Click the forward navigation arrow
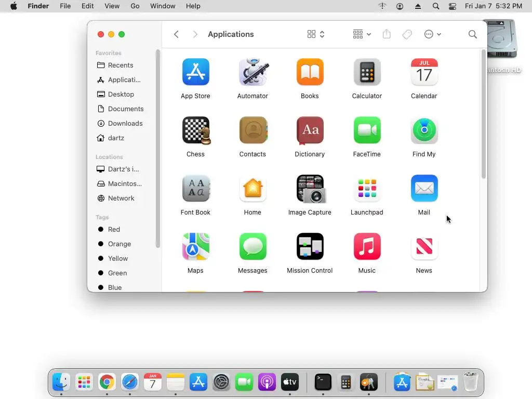This screenshot has width=532, height=399. click(195, 34)
